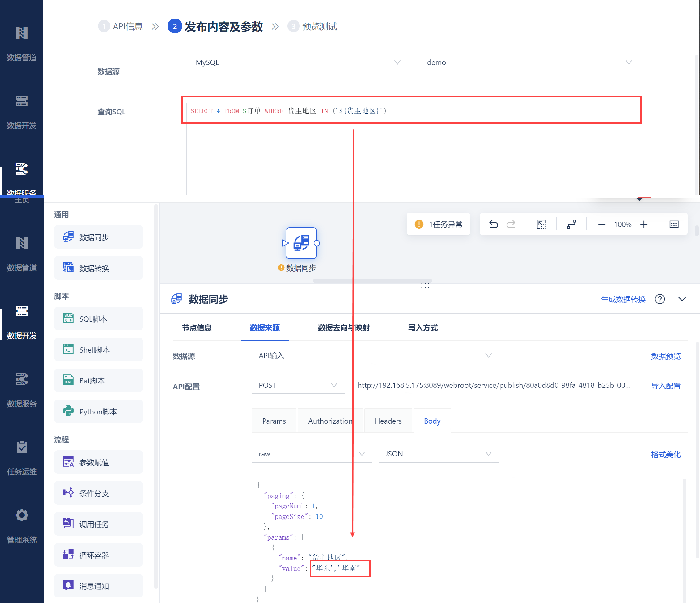This screenshot has width=700, height=603.
Task: Click the redo arrow in canvas toolbar
Action: coord(511,224)
